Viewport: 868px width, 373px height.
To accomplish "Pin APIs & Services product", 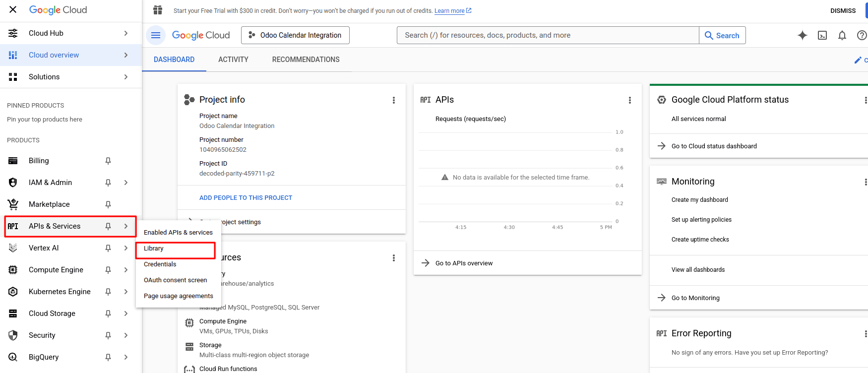I will [108, 226].
